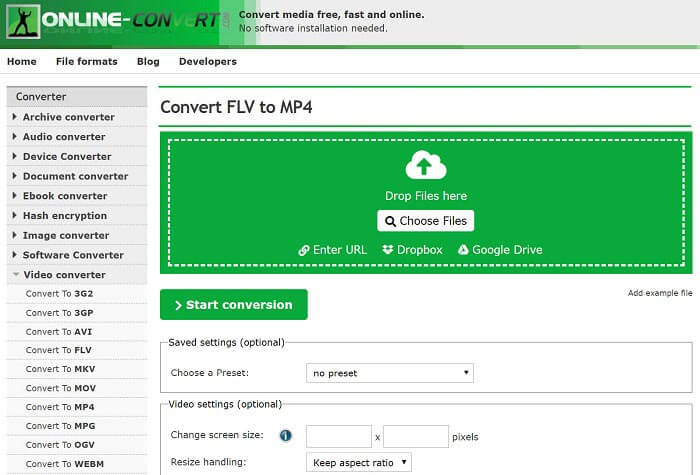700x475 pixels.
Task: Select Convert To AVI
Action: pyautogui.click(x=59, y=332)
